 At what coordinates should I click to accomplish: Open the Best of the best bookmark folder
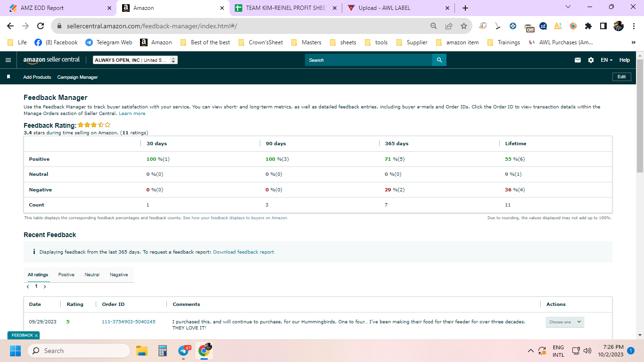pos(205,42)
